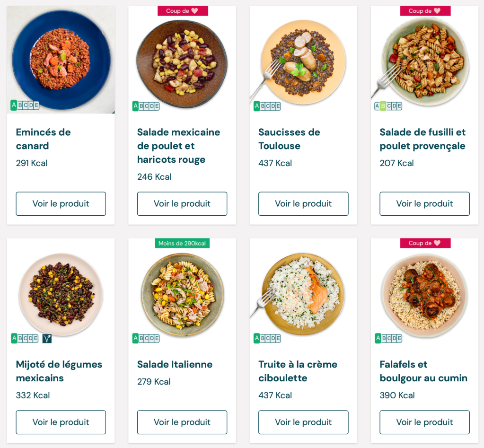484x448 pixels.
Task: Click the vegan leaf icon on Mijoté
Action: coord(47,338)
